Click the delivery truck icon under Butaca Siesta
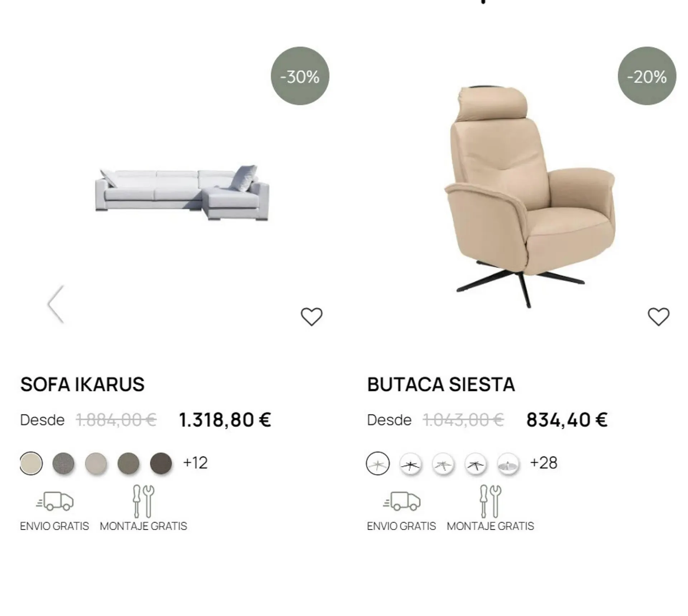This screenshot has height=616, width=688. [402, 501]
